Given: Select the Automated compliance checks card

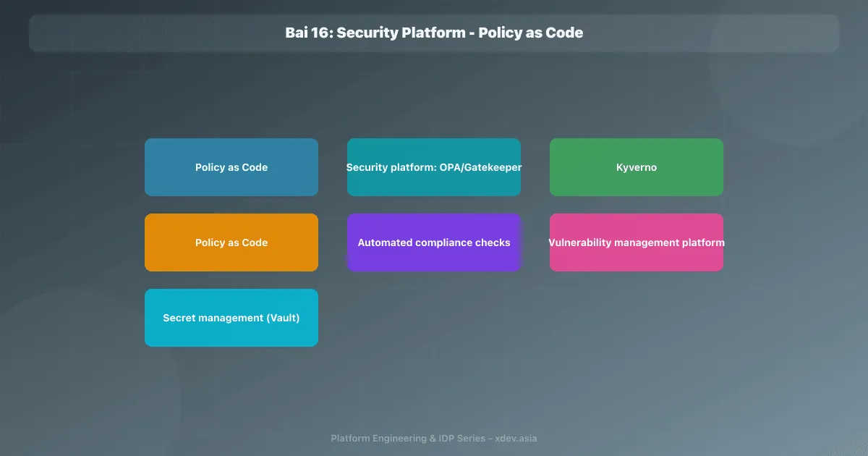Looking at the screenshot, I should point(434,242).
